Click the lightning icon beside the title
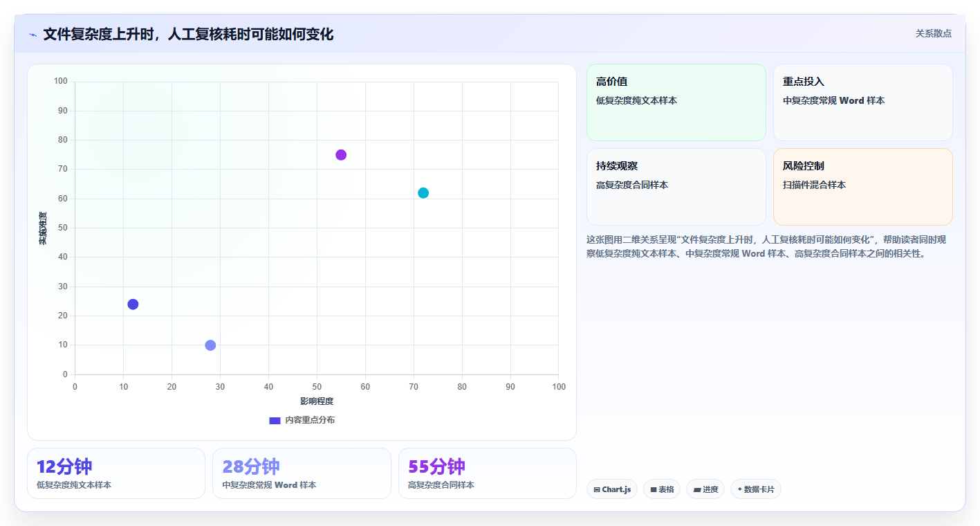980x526 pixels. click(33, 34)
